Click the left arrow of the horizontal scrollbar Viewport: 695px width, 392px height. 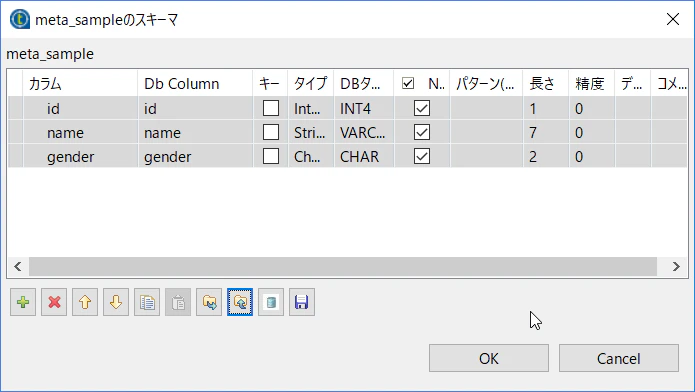click(18, 267)
